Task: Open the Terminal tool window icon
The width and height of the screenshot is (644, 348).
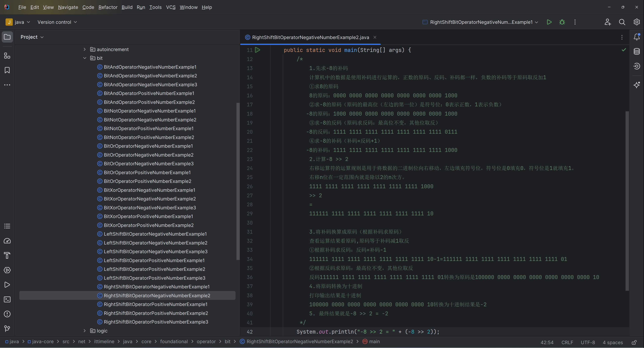Action: tap(7, 299)
